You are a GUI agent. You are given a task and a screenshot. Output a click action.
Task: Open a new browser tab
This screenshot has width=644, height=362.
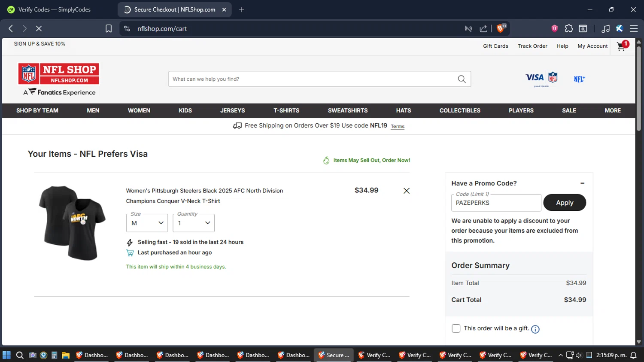pos(242,9)
